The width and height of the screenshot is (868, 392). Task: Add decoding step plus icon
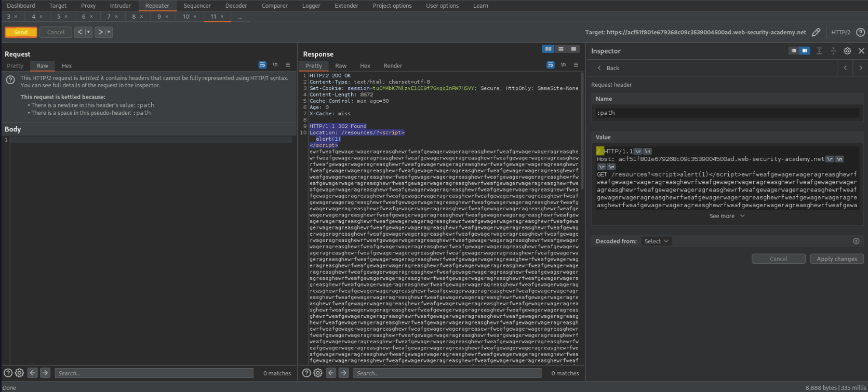(856, 241)
